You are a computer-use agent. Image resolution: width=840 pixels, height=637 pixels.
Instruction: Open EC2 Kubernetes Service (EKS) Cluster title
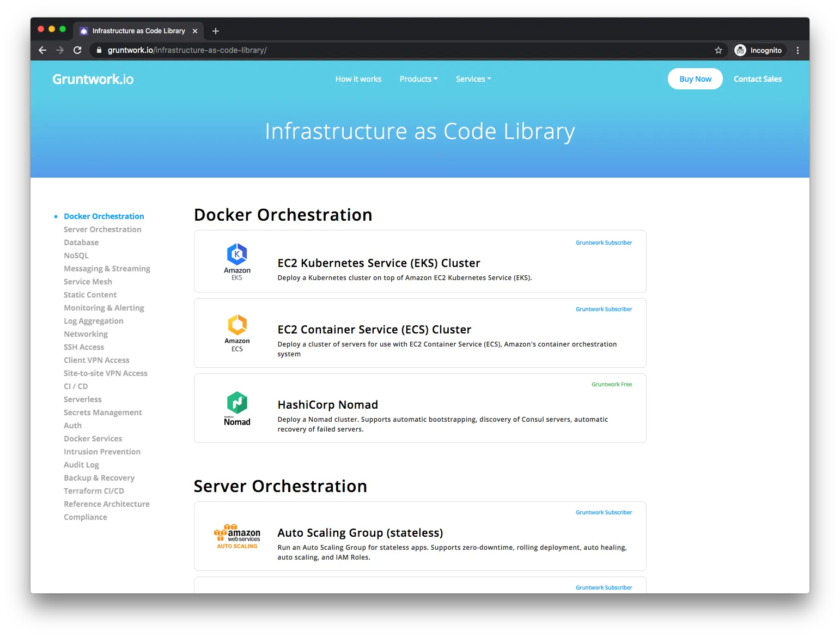pyautogui.click(x=379, y=263)
